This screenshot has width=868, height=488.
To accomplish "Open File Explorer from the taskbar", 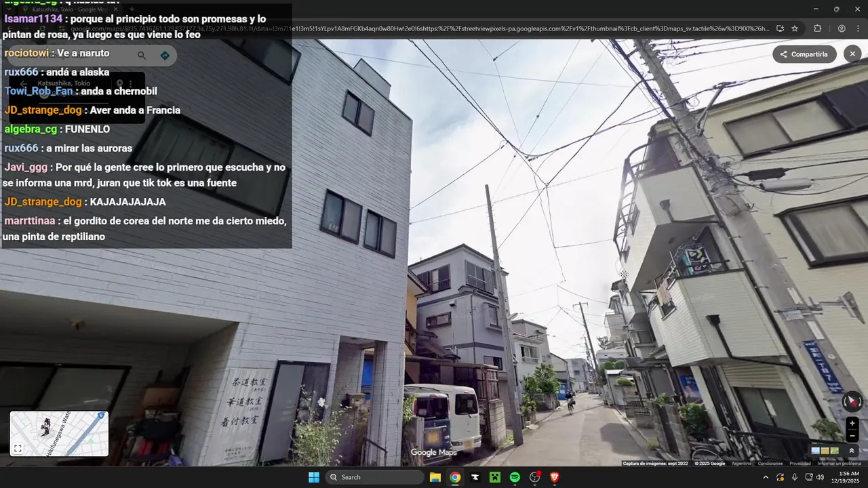I will [x=435, y=477].
